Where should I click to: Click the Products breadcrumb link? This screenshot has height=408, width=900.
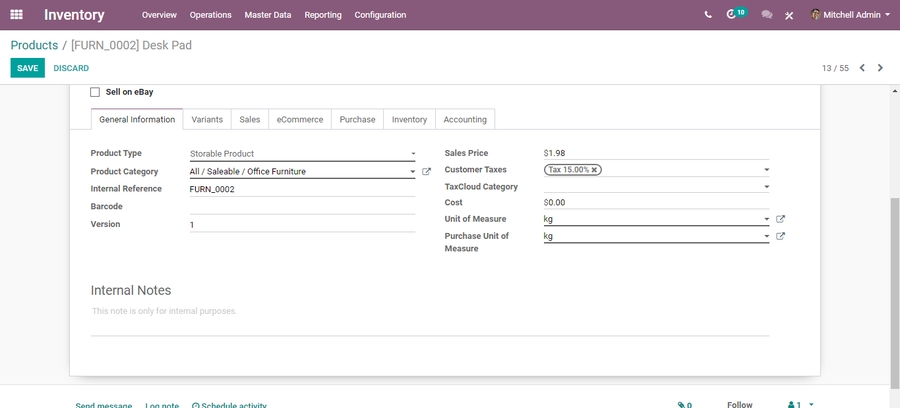tap(34, 45)
